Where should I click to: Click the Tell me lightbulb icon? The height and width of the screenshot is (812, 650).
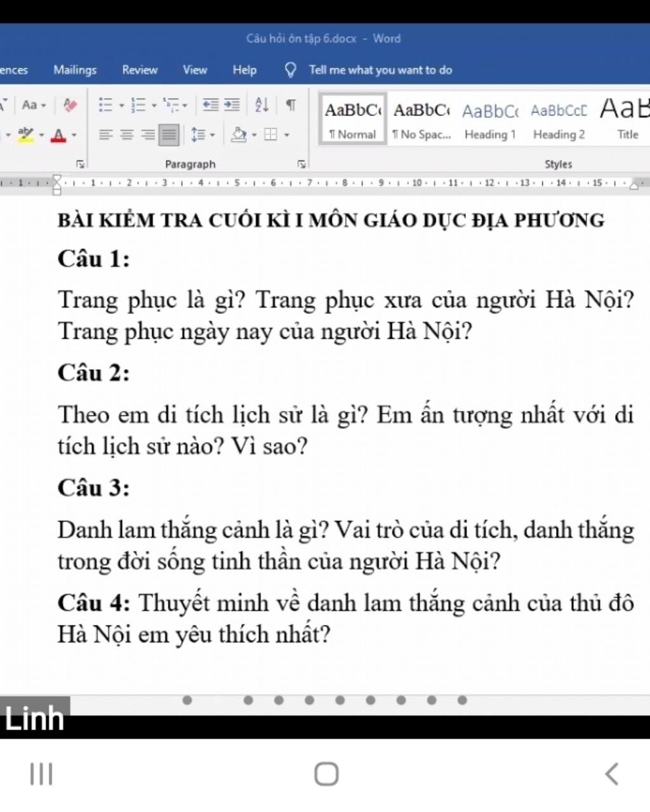pos(290,70)
